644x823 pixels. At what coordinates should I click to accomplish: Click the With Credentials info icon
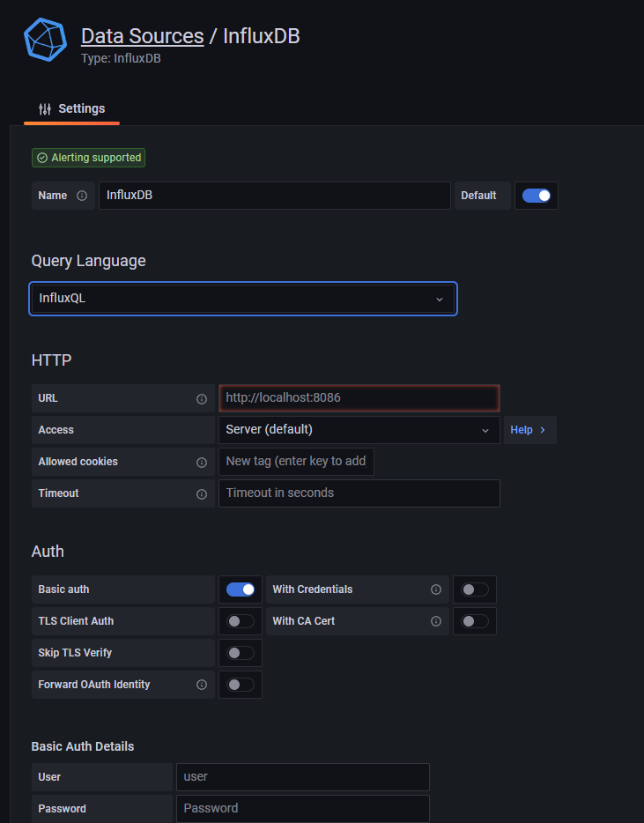coord(435,589)
